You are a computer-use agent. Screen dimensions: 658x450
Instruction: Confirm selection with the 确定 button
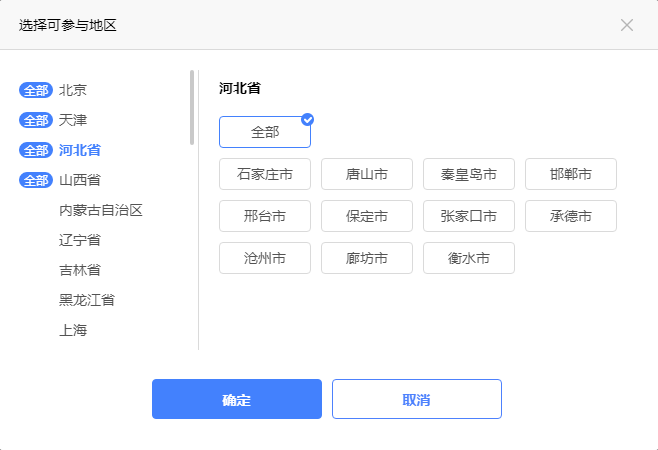(237, 399)
